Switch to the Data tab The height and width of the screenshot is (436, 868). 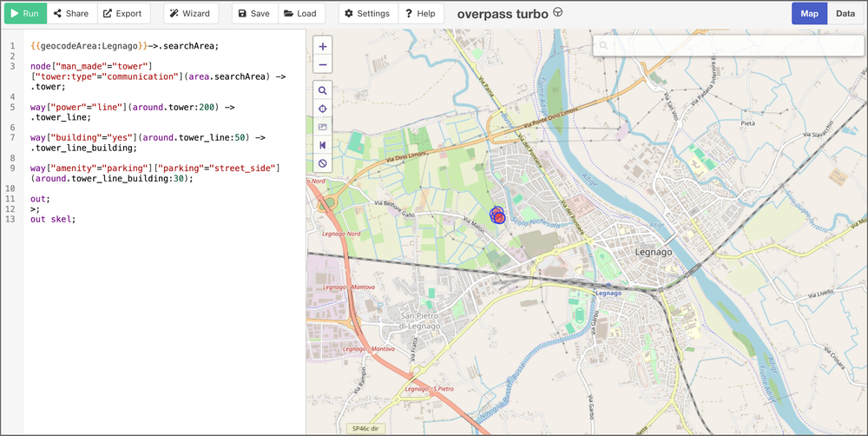pos(845,13)
